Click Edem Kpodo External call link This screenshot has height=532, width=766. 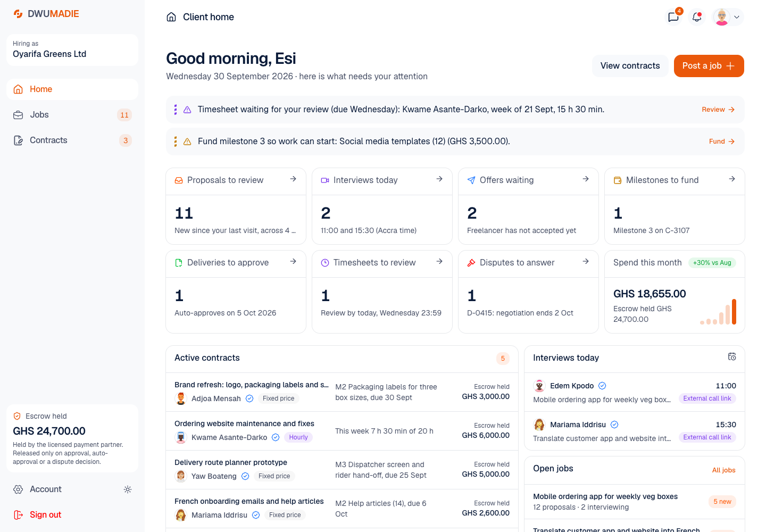point(707,398)
